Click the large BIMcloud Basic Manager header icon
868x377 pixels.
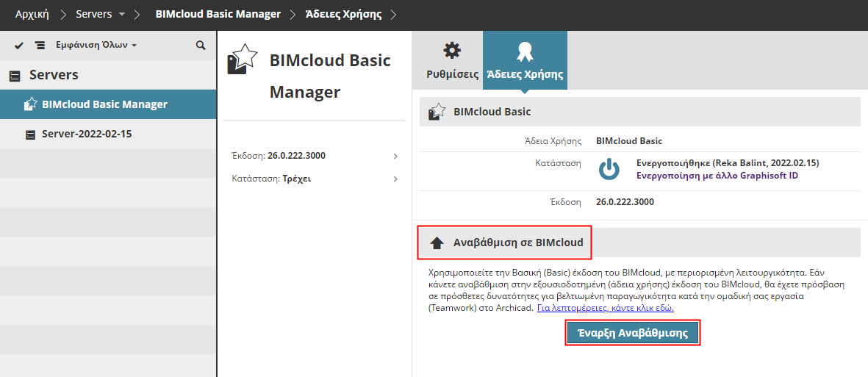[243, 60]
